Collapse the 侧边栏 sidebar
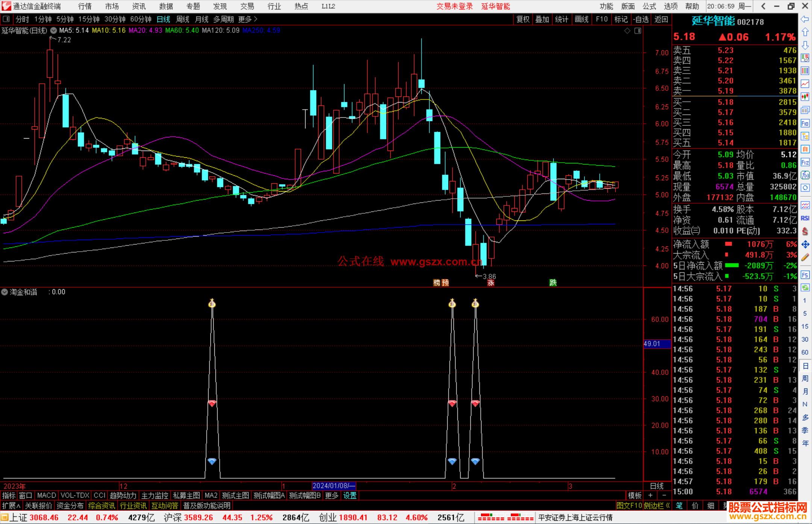Image resolution: width=812 pixels, height=524 pixels. tap(657, 506)
